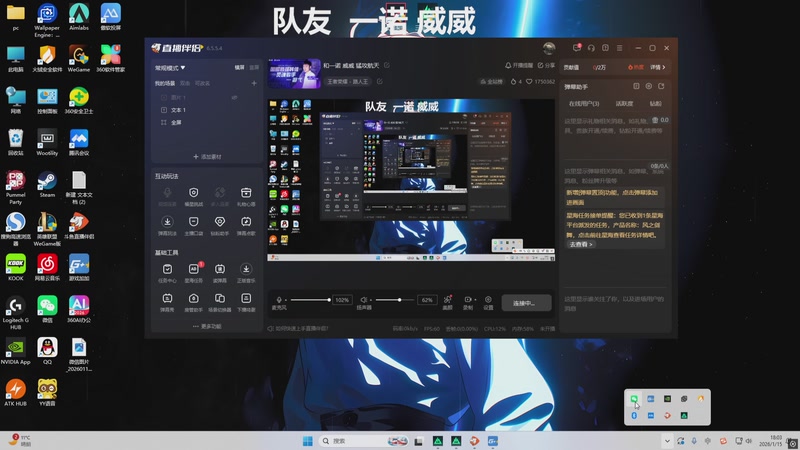Screen dimensions: 800x450
Task: Open the 弹幕玩法 download icon in 互动玩法
Action: coord(167,225)
